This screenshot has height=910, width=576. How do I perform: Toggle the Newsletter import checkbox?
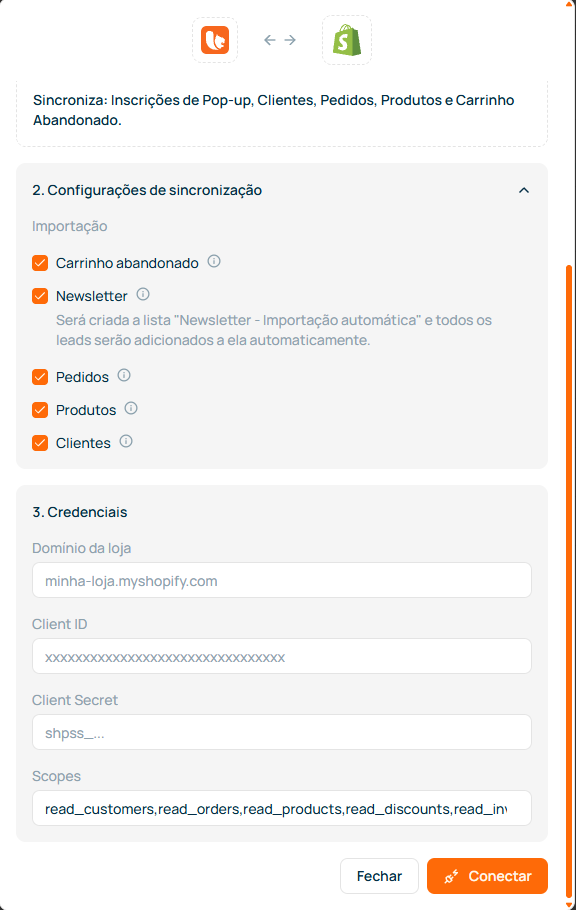pos(40,296)
